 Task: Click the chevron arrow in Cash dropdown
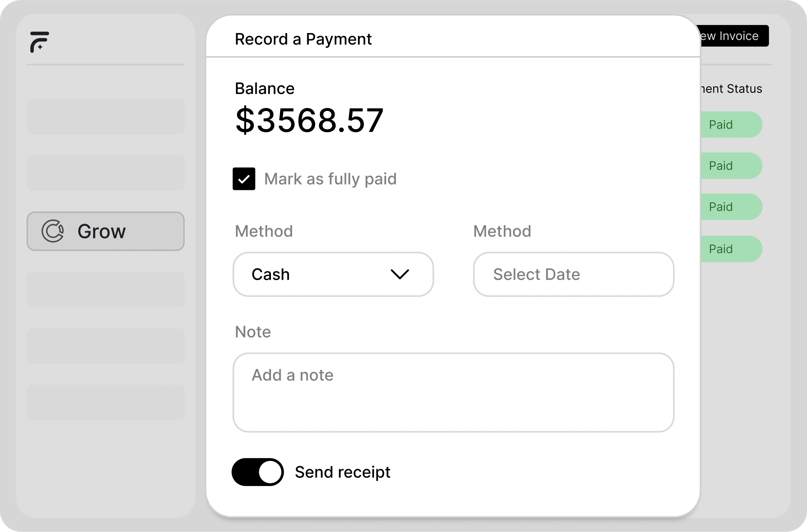tap(400, 274)
